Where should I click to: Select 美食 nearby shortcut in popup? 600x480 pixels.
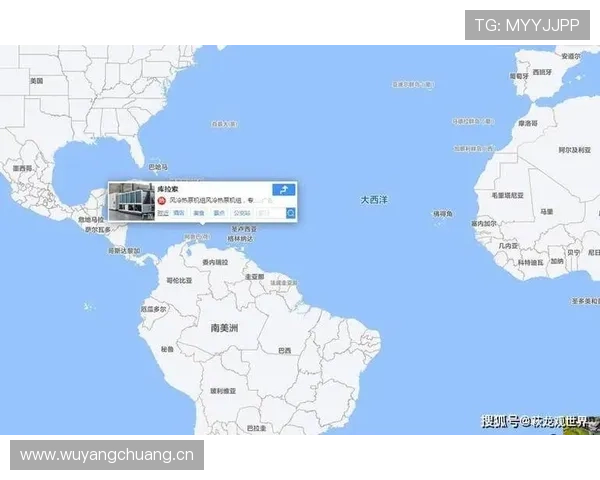199,213
